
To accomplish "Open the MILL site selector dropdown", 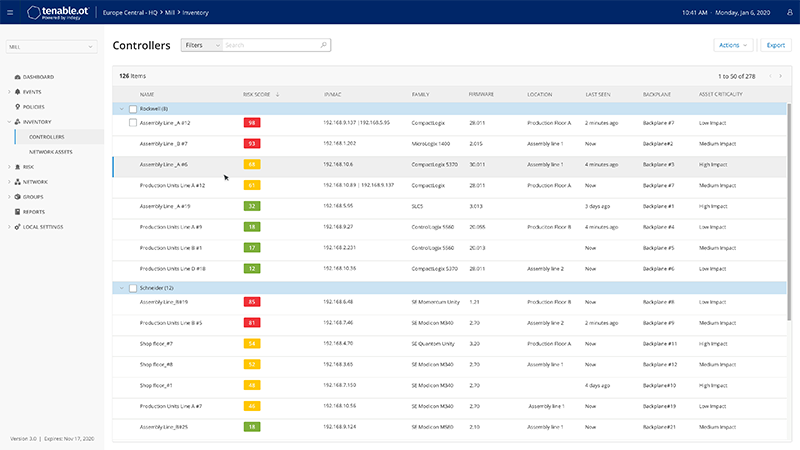I will (x=52, y=46).
